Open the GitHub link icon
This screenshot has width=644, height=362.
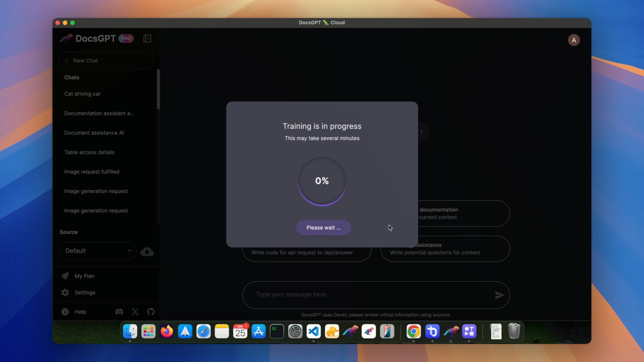point(151,312)
